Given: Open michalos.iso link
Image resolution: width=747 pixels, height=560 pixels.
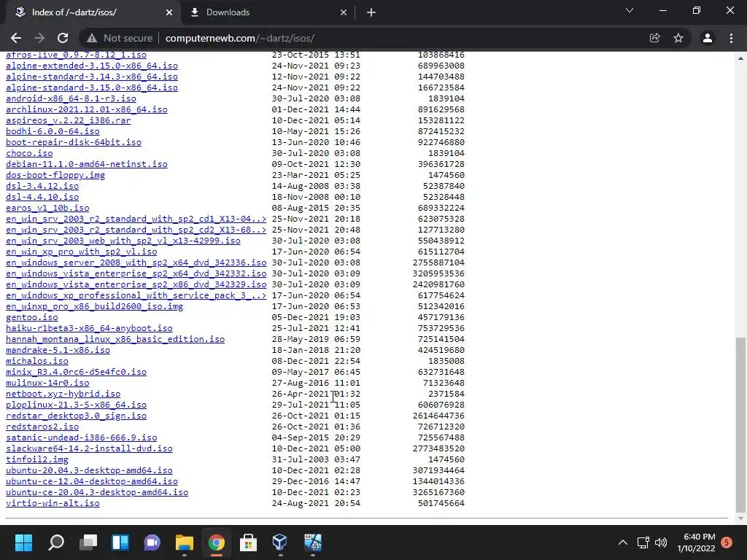Looking at the screenshot, I should pos(37,362).
